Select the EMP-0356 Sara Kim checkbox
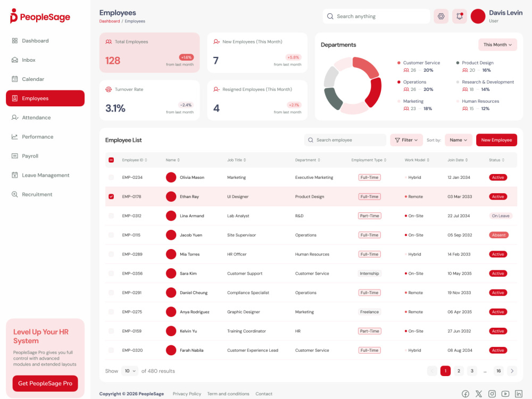 tap(111, 273)
